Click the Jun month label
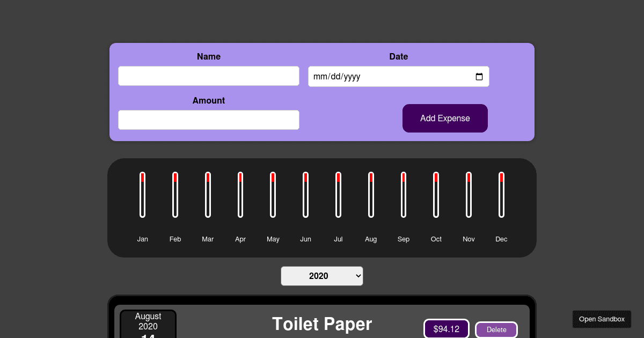 coord(305,239)
